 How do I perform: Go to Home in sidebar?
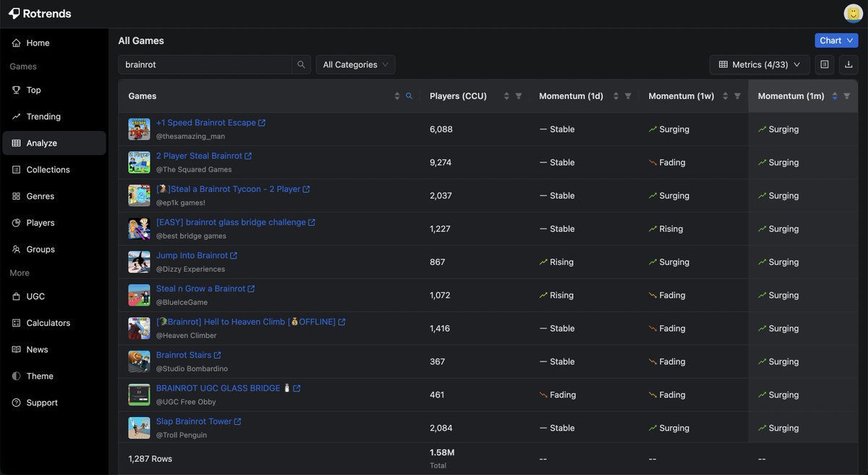[x=54, y=43]
